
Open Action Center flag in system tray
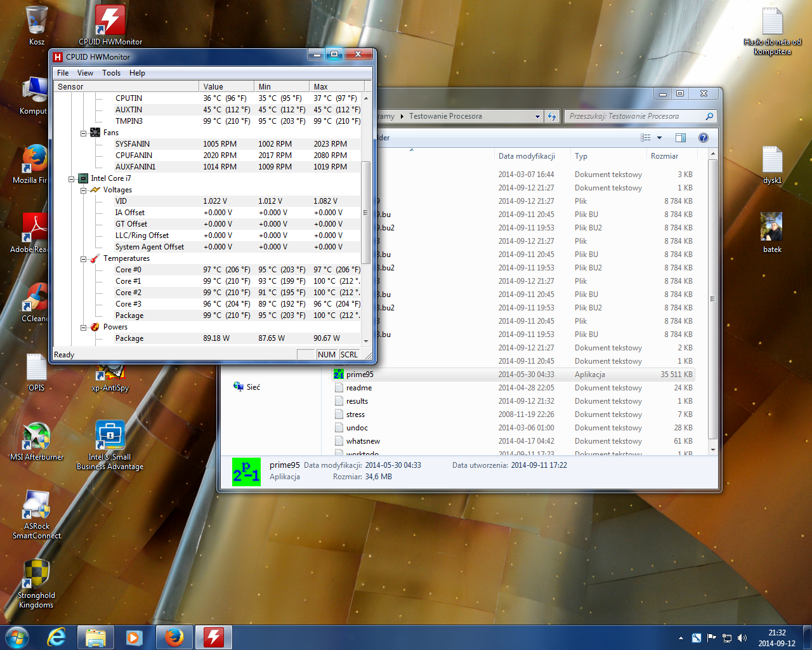coord(712,638)
